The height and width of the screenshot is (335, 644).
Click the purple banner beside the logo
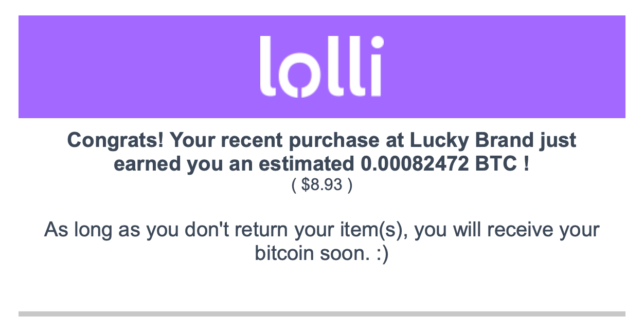(x=139, y=67)
